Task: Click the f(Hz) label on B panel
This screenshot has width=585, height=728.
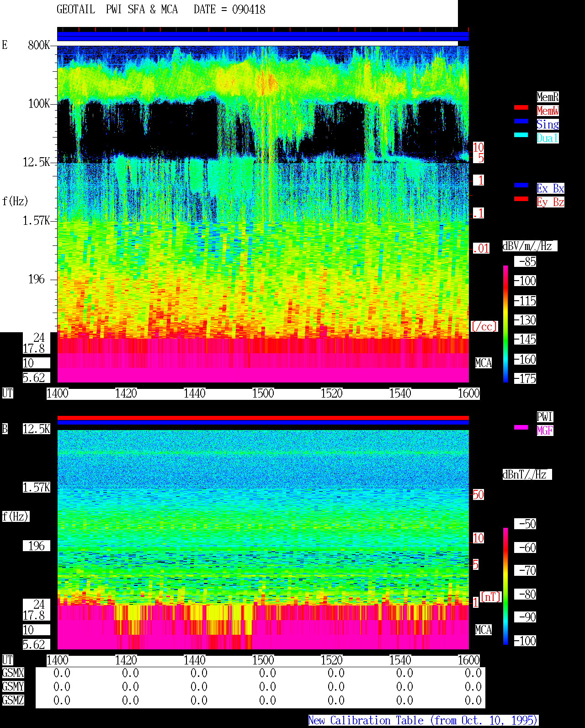Action: tap(15, 516)
